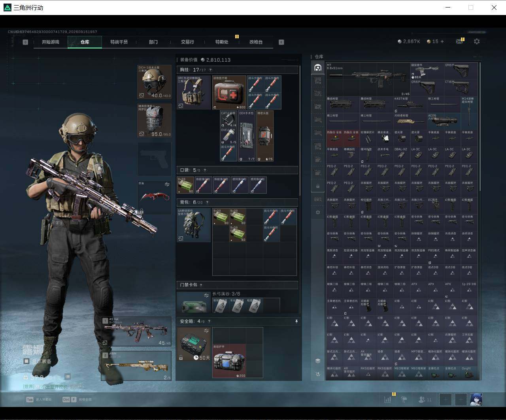Click the help icon next to 背包
506x420 pixels.
[x=207, y=202]
